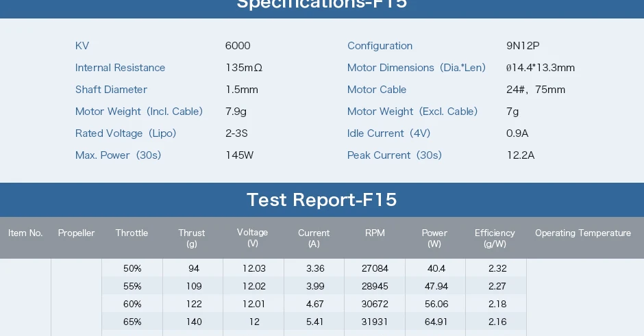Screen dimensions: 644x336
Task: Click the RPM column header
Action: [x=375, y=233]
